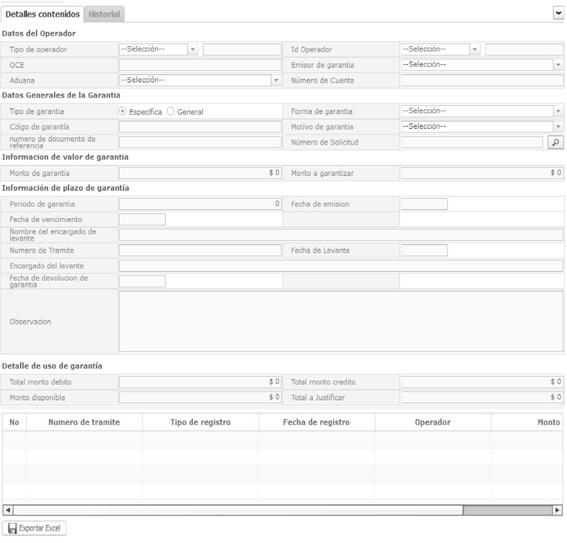Select the Detalles contenidos tab
The width and height of the screenshot is (567, 543).
click(x=42, y=14)
